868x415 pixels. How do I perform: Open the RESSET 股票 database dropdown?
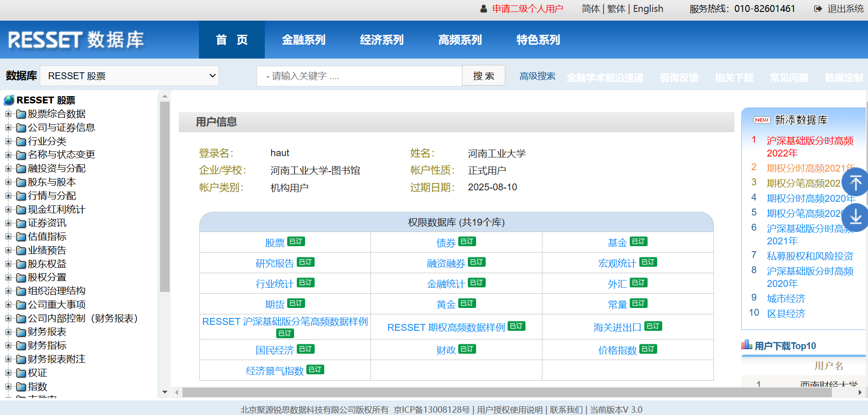click(129, 76)
